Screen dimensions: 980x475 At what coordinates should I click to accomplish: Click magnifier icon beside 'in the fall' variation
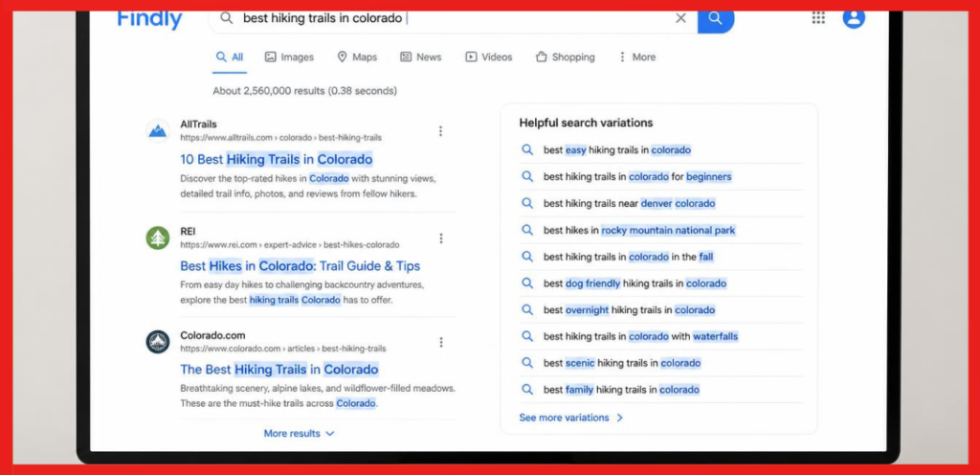(x=527, y=257)
